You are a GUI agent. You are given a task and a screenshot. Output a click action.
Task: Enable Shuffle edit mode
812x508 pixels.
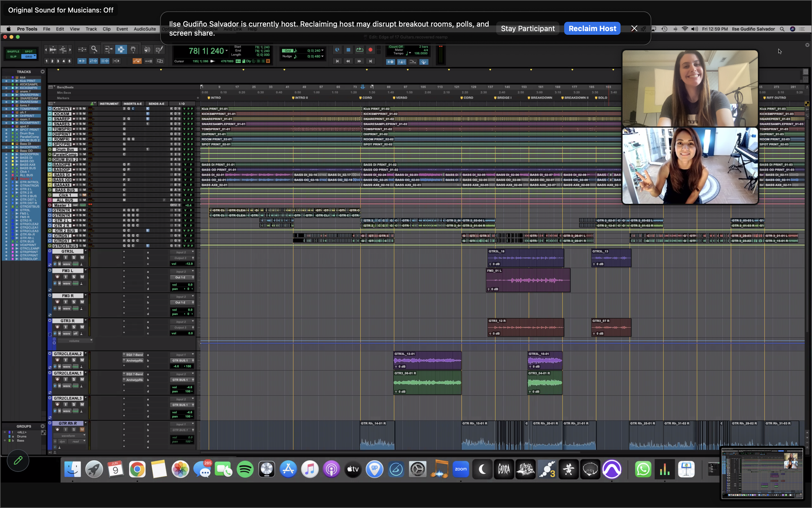coord(13,51)
